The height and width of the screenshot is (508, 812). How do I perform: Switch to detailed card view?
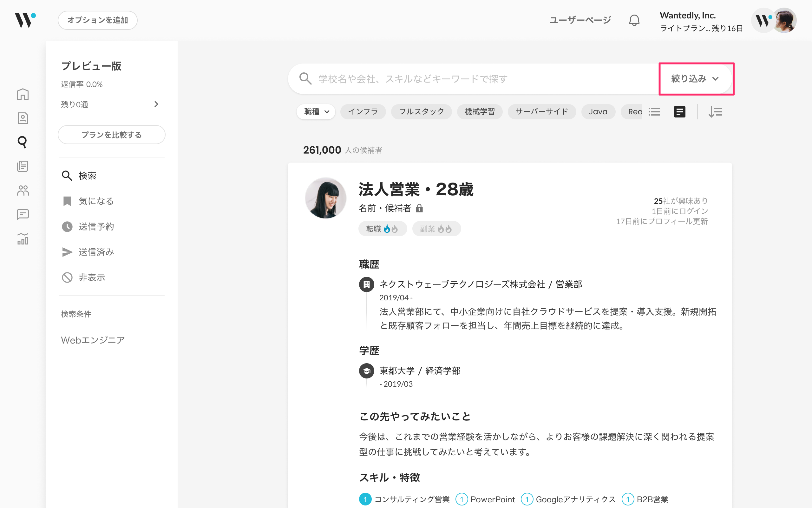pyautogui.click(x=679, y=112)
